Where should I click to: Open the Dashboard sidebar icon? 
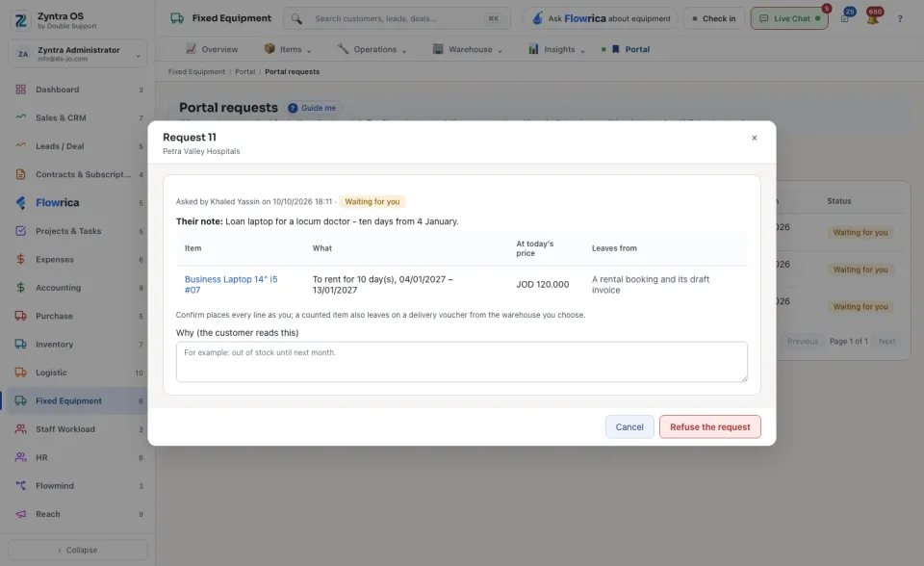pos(20,90)
